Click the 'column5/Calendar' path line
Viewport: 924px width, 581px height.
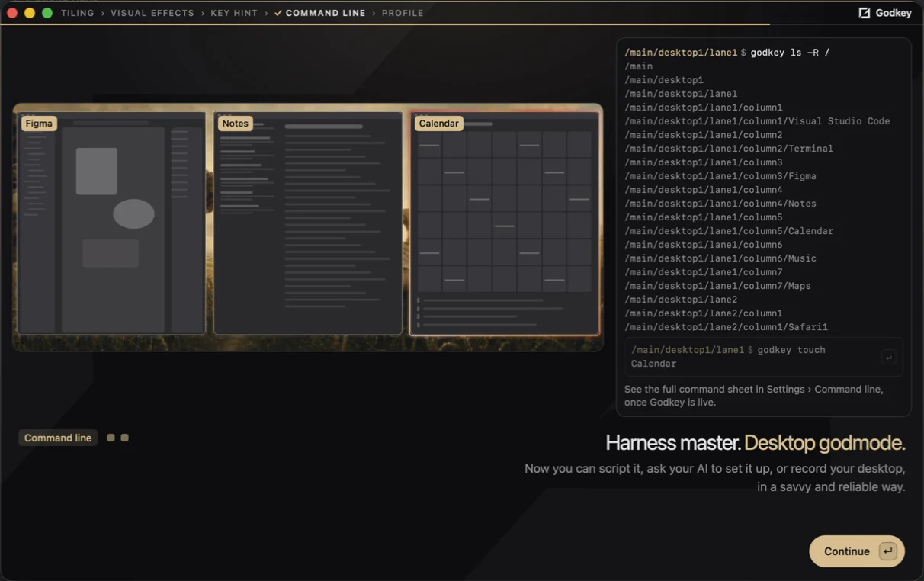pos(729,231)
